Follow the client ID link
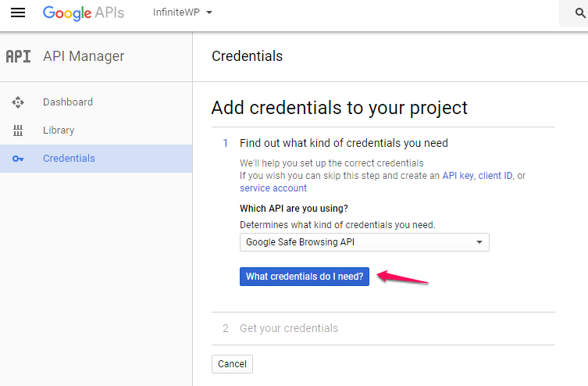Viewport: 588px width, 386px height. pos(495,176)
